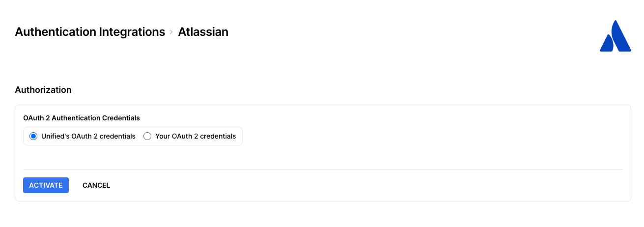Click the breadcrumb chevron separator arrow
The image size is (644, 227).
[171, 32]
